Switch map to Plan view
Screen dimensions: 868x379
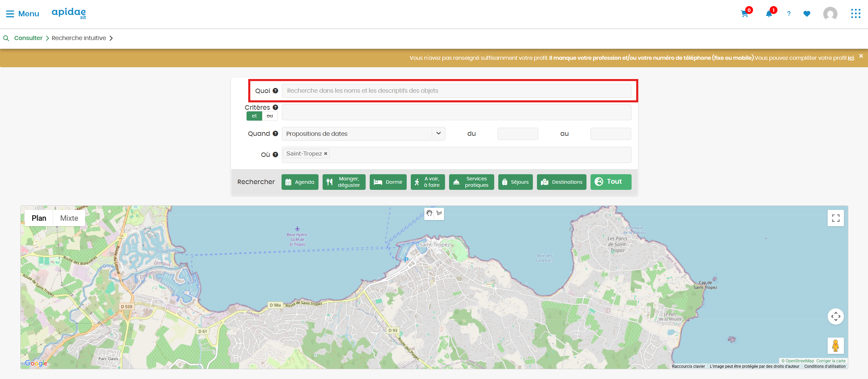point(39,218)
